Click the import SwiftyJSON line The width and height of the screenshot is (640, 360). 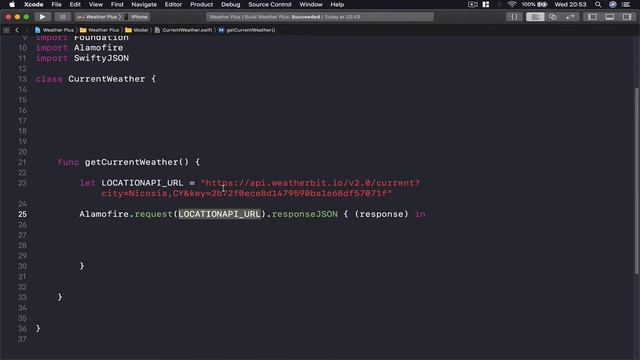(x=82, y=58)
